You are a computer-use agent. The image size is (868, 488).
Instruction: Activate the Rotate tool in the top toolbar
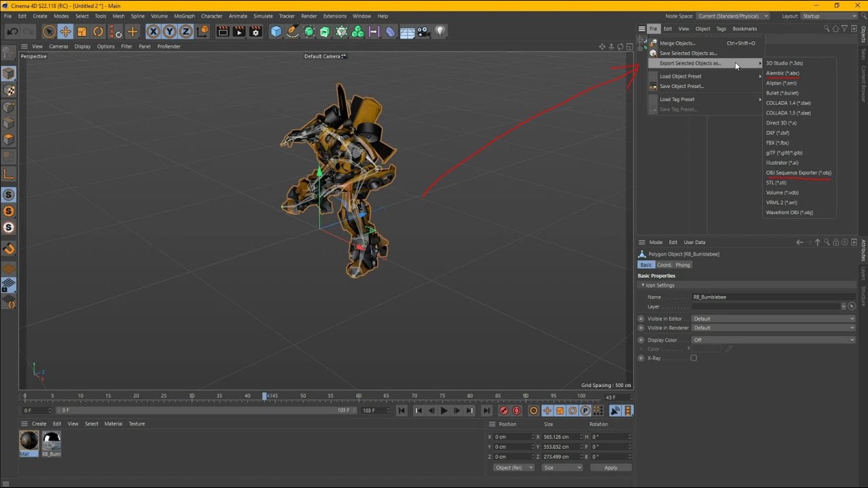98,31
